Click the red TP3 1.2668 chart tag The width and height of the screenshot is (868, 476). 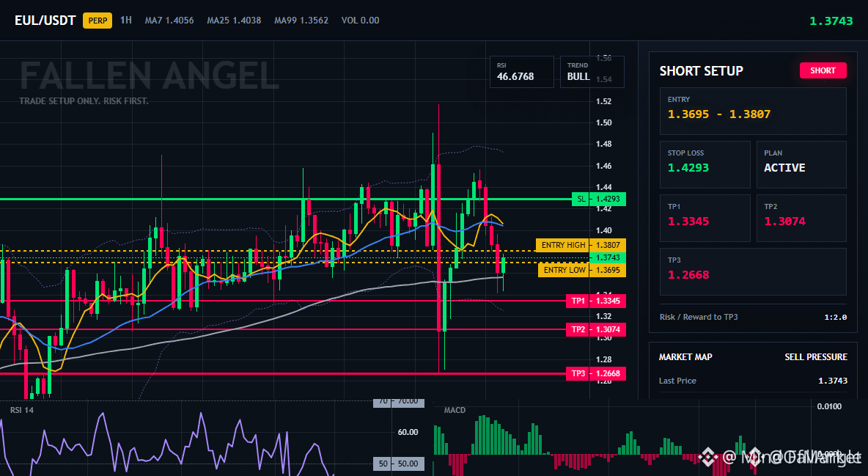point(595,373)
